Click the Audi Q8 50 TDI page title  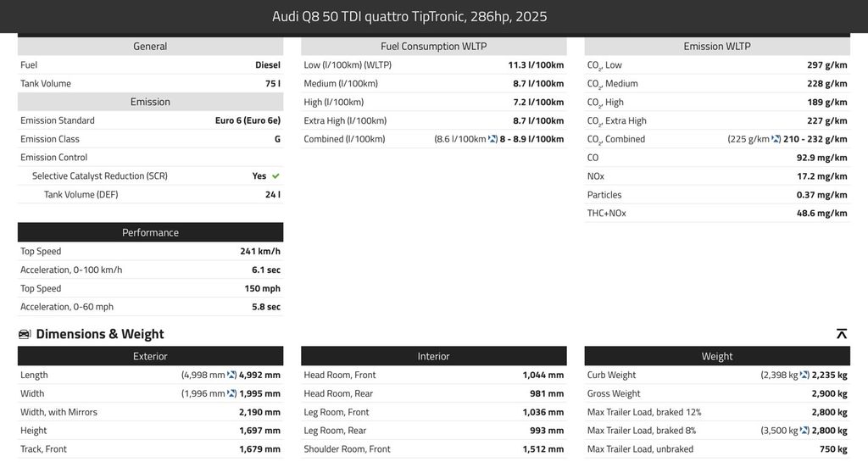pos(409,17)
